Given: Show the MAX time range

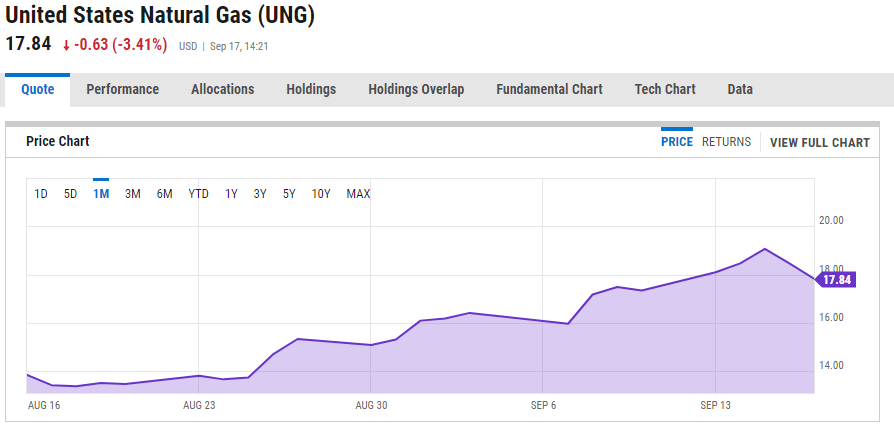Looking at the screenshot, I should tap(358, 194).
